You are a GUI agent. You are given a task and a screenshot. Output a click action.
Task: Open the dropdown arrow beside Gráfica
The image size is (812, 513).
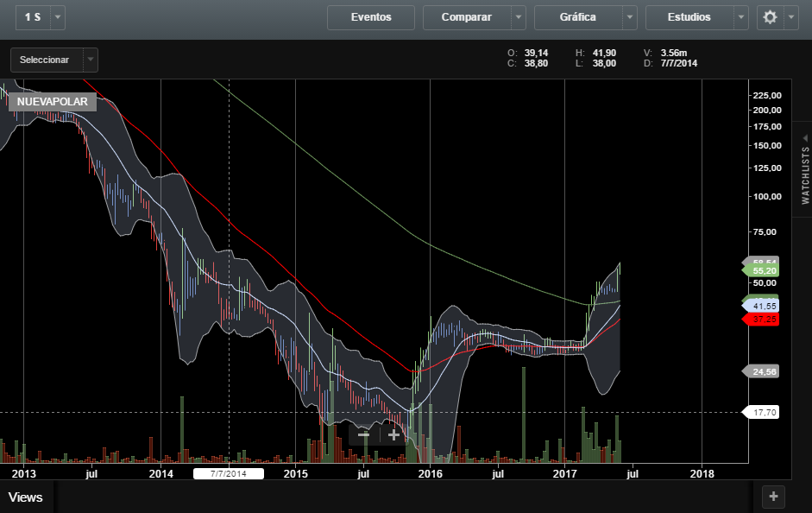[x=630, y=17]
